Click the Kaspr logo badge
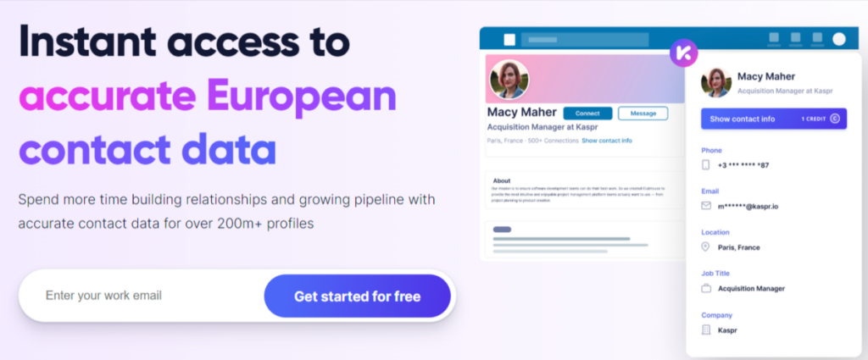The width and height of the screenshot is (868, 360). coord(682,52)
